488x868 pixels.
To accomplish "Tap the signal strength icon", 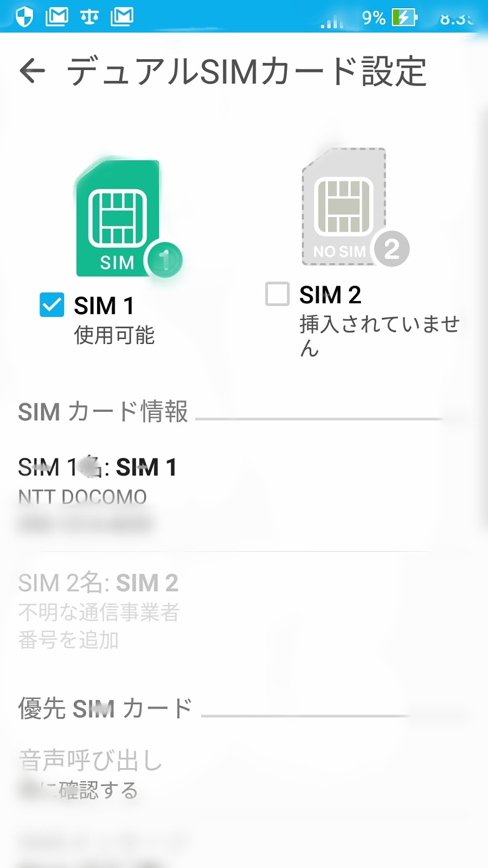I will pos(332,22).
